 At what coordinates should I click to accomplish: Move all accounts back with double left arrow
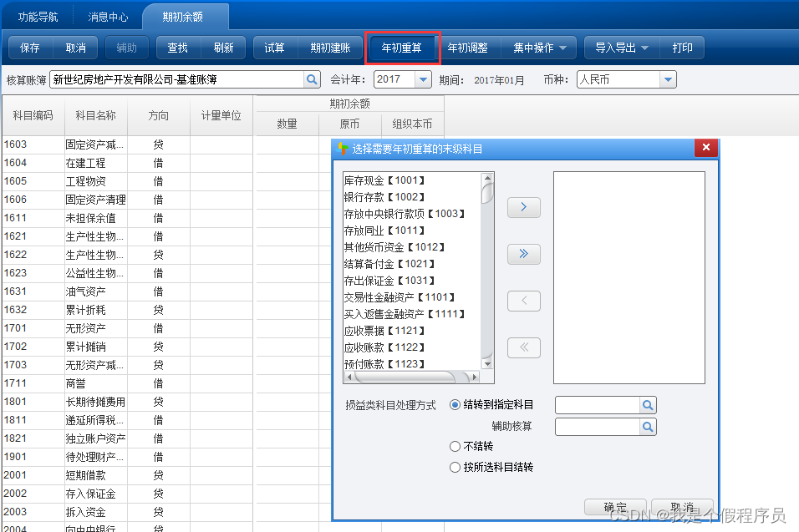tap(523, 347)
